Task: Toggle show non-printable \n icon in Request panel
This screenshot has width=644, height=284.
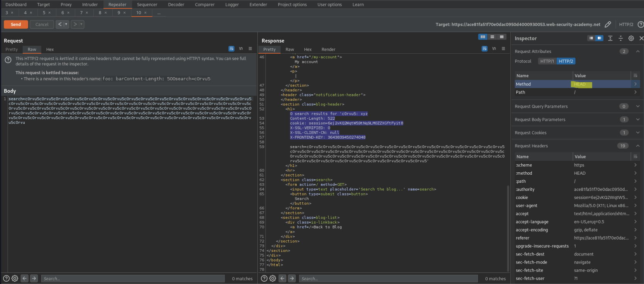Action: tap(241, 49)
